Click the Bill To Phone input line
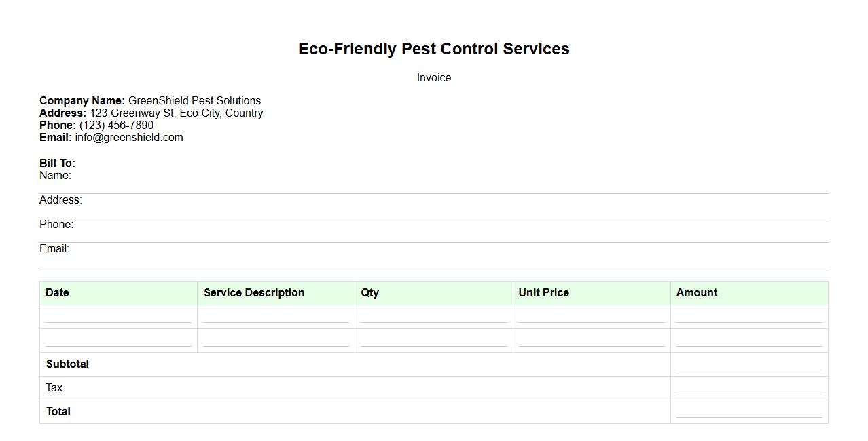The width and height of the screenshot is (868, 441). tap(433, 236)
